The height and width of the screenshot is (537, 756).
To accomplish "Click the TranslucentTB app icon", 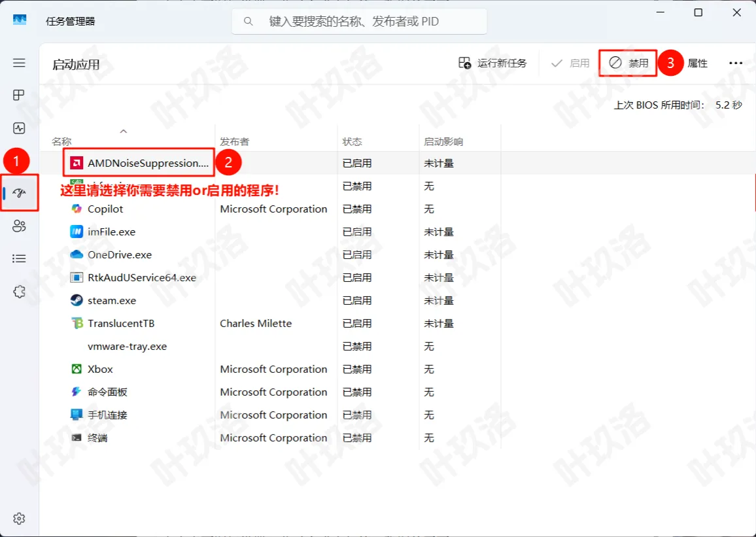I will (x=77, y=323).
